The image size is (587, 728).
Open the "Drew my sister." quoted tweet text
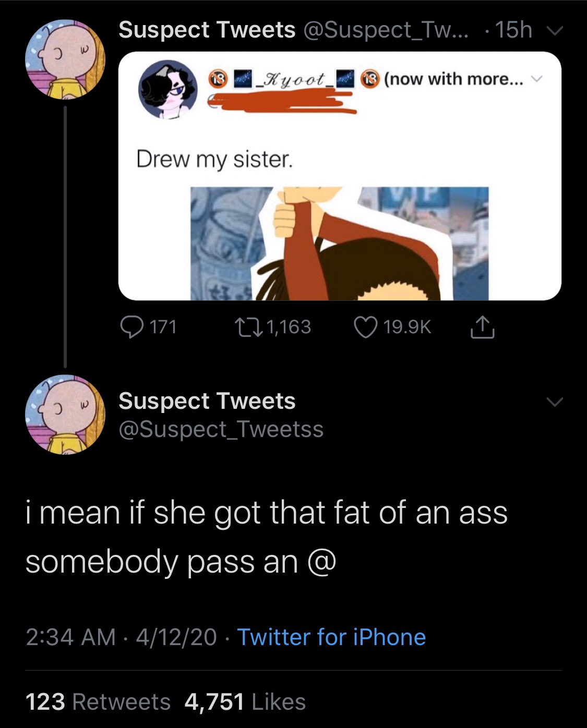click(214, 159)
